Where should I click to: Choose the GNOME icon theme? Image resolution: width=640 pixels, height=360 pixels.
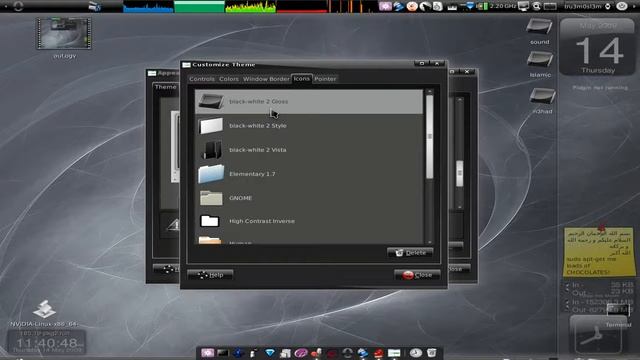(309, 198)
